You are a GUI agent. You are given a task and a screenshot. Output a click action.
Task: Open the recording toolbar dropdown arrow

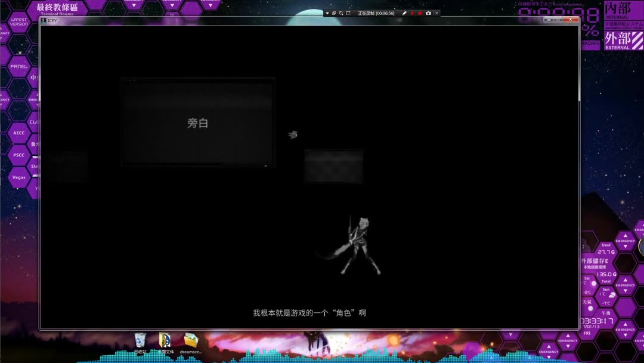(x=327, y=13)
